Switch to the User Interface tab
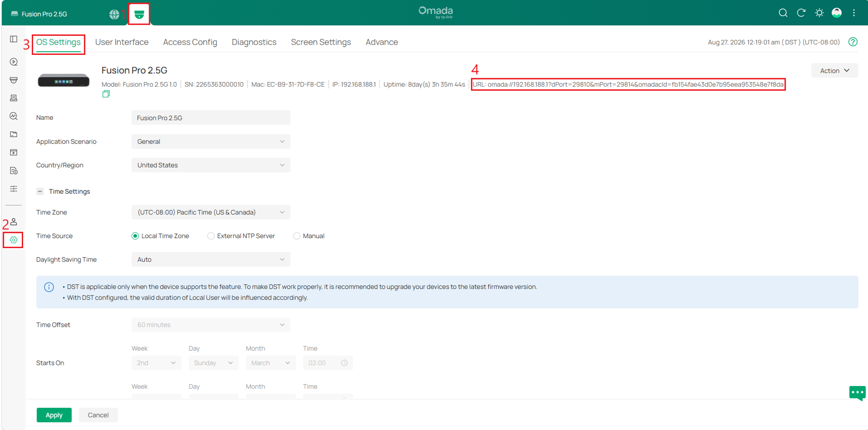 [122, 42]
